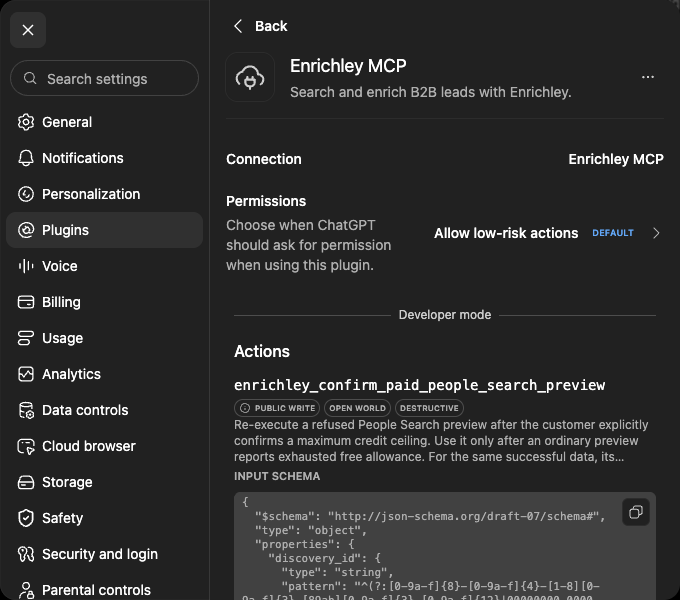
Task: Open Cloud browser settings
Action: [105, 446]
